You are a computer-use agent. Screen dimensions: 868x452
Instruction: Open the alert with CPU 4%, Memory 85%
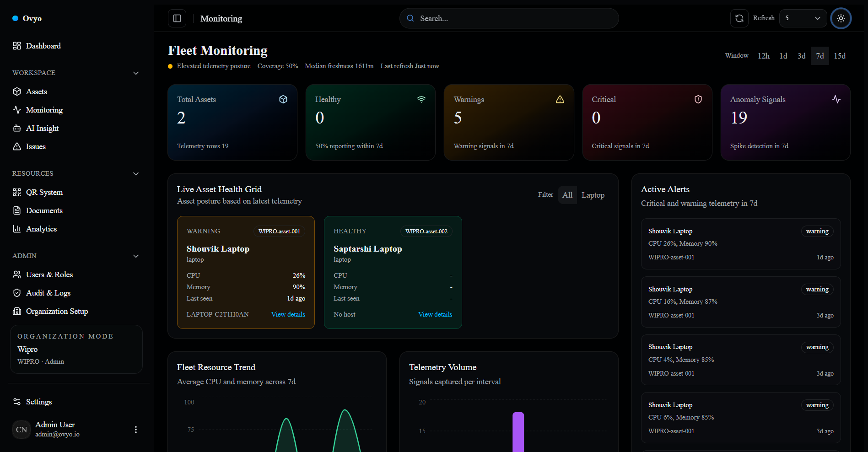pyautogui.click(x=741, y=360)
